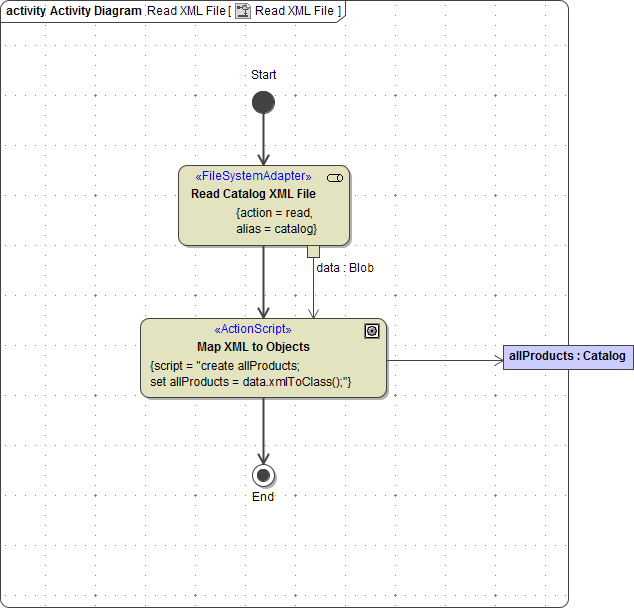The width and height of the screenshot is (634, 608).
Task: Click the script icon on Map XML action
Action: (x=372, y=331)
